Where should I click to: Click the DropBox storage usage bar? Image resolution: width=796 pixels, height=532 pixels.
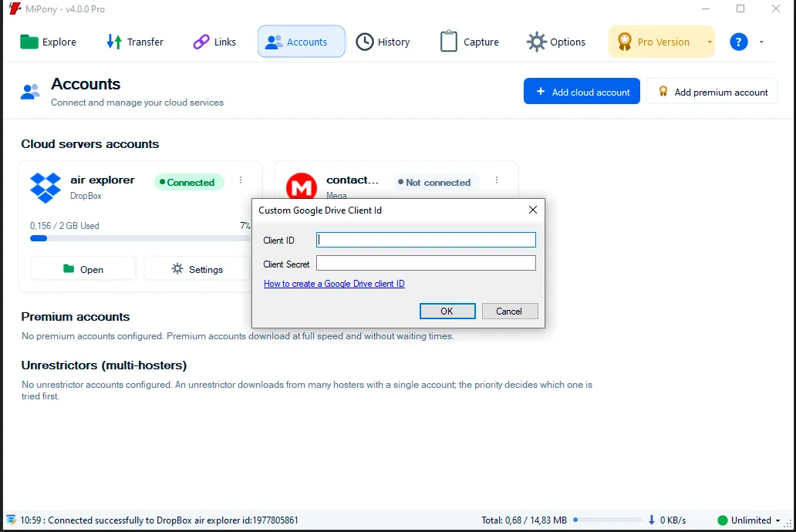click(x=140, y=238)
